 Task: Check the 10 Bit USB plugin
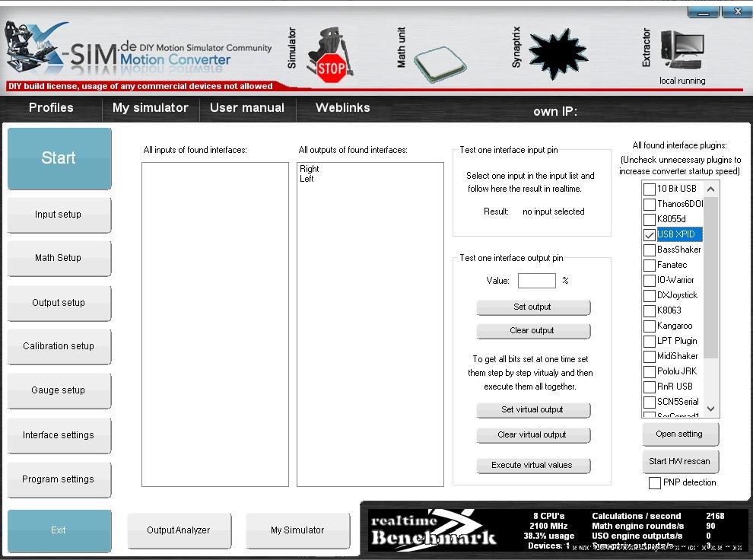tap(650, 189)
